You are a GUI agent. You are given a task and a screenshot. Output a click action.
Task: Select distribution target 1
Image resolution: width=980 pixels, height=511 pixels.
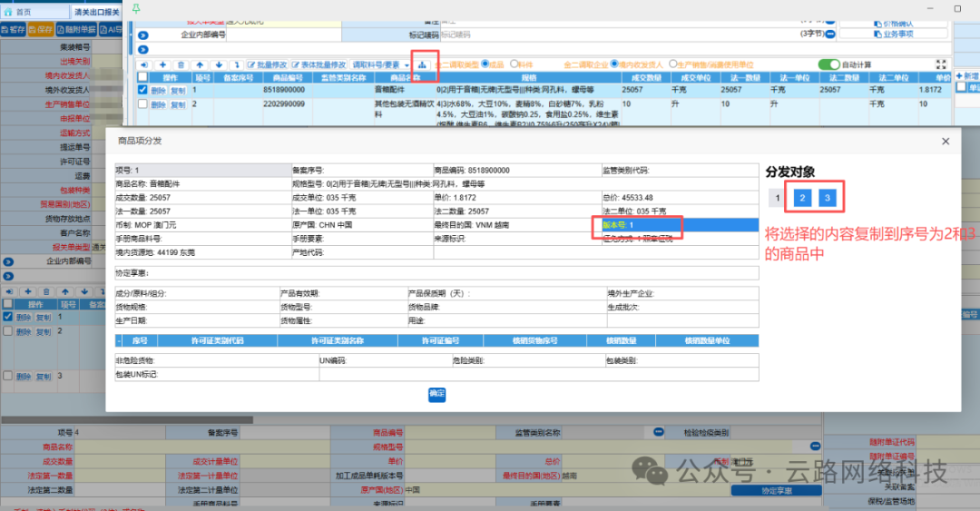click(778, 198)
